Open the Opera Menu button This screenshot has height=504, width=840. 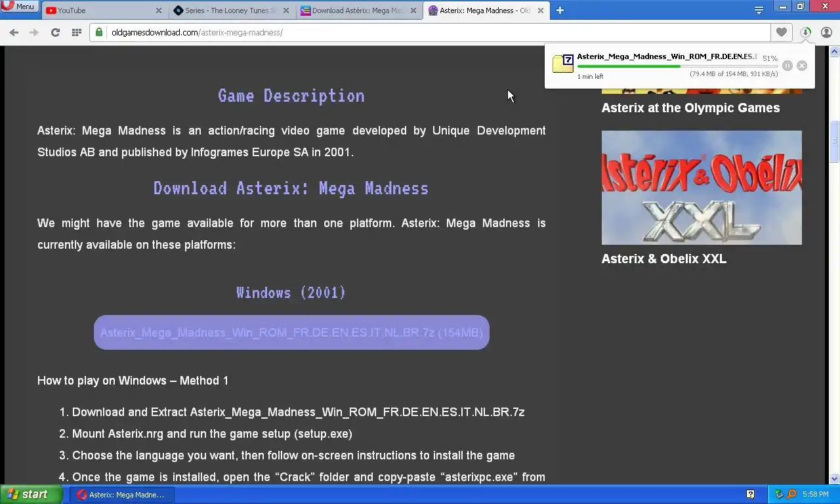point(20,7)
